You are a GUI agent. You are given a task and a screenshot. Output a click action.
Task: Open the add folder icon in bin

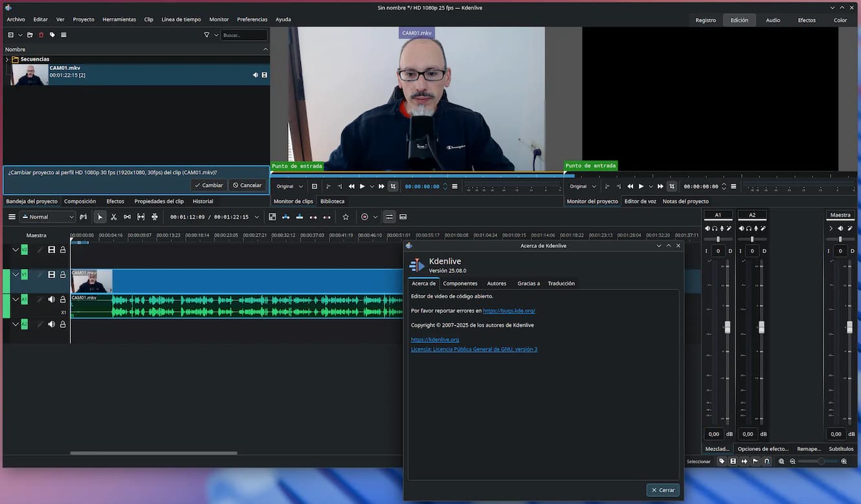coord(30,35)
